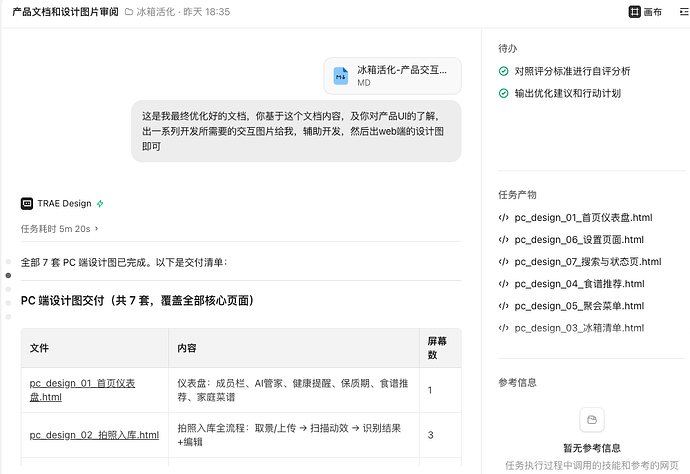Click the code icon for pc_design_01_首页仪表盘.html
This screenshot has height=474, width=690.
(503, 217)
